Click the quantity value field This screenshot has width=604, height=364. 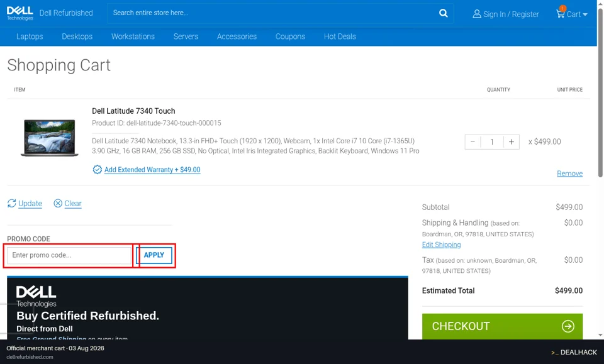pyautogui.click(x=492, y=141)
